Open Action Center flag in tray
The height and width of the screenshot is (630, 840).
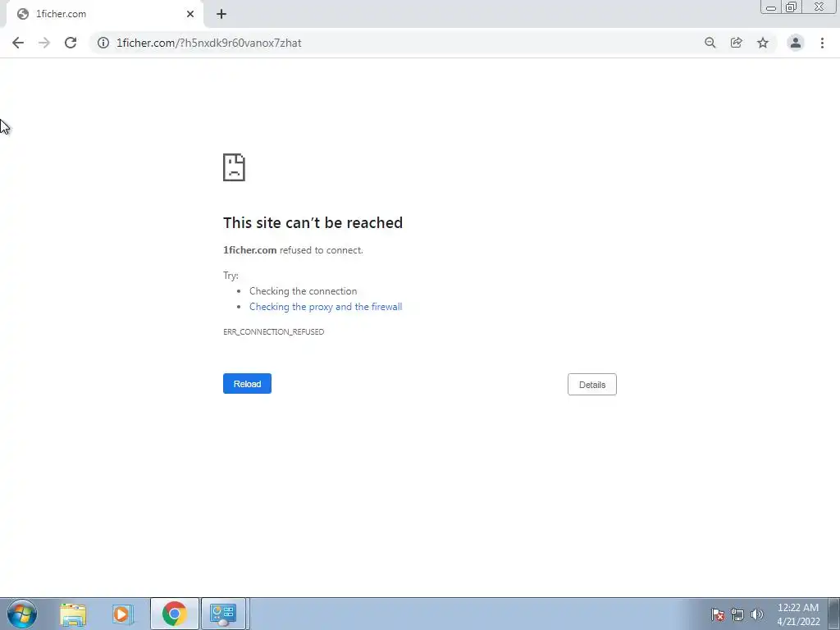(x=718, y=614)
